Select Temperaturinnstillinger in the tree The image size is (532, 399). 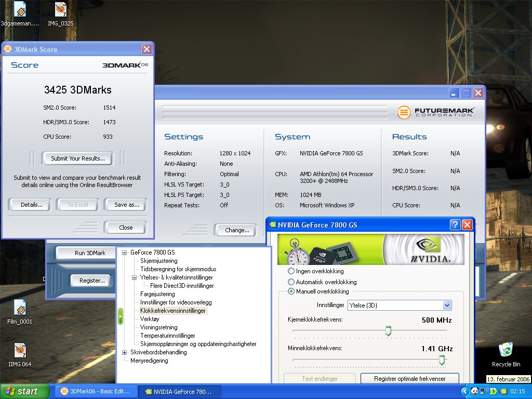click(168, 336)
